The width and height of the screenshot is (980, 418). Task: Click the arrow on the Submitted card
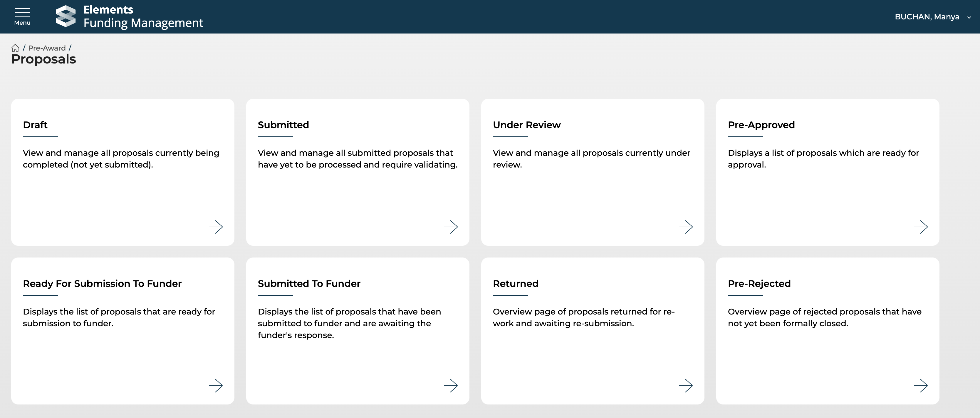pos(450,227)
